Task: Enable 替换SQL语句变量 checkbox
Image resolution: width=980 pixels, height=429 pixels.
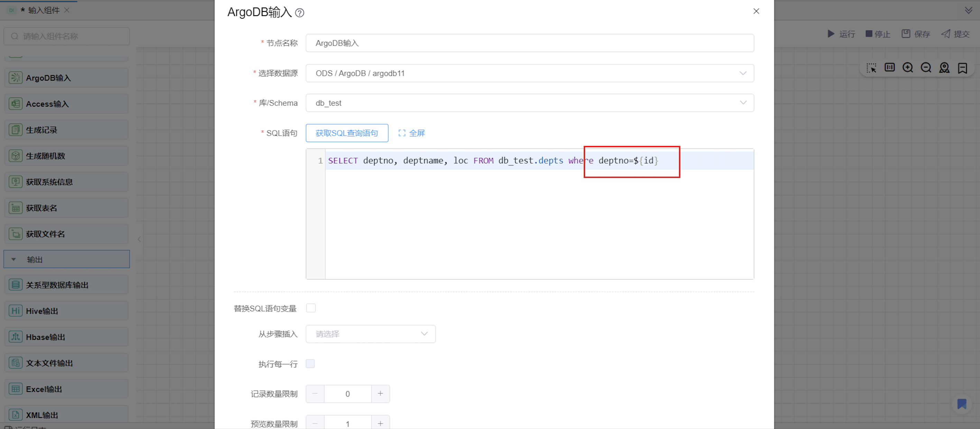Action: click(x=311, y=308)
